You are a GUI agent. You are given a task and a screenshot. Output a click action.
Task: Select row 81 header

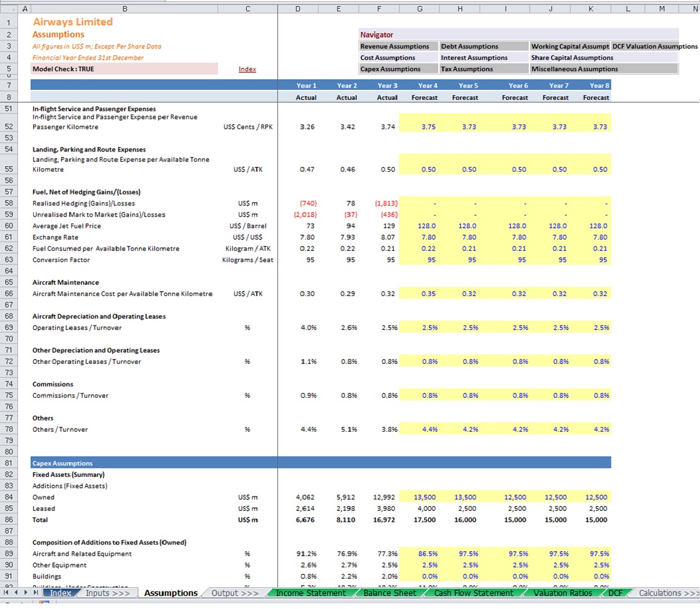click(9, 463)
